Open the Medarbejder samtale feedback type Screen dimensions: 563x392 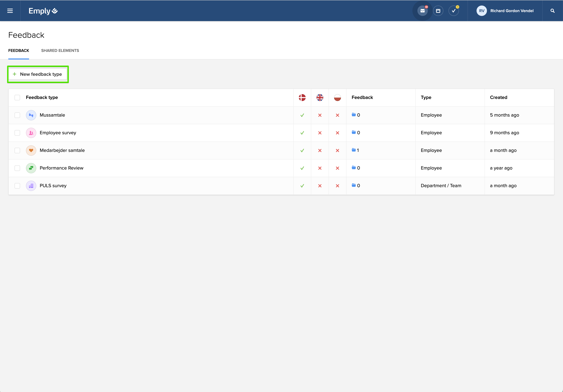click(62, 150)
